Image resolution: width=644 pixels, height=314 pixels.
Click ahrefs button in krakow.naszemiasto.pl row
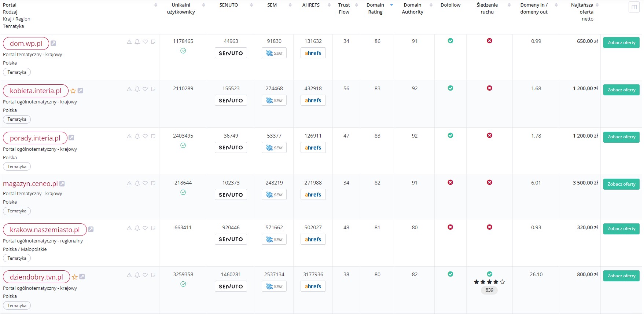[313, 239]
